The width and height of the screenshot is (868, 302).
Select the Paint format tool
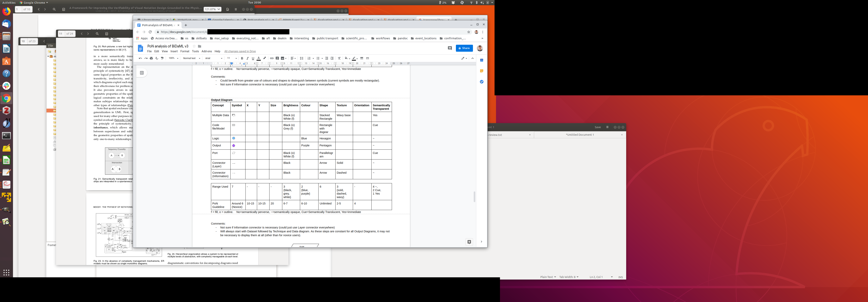pos(162,58)
